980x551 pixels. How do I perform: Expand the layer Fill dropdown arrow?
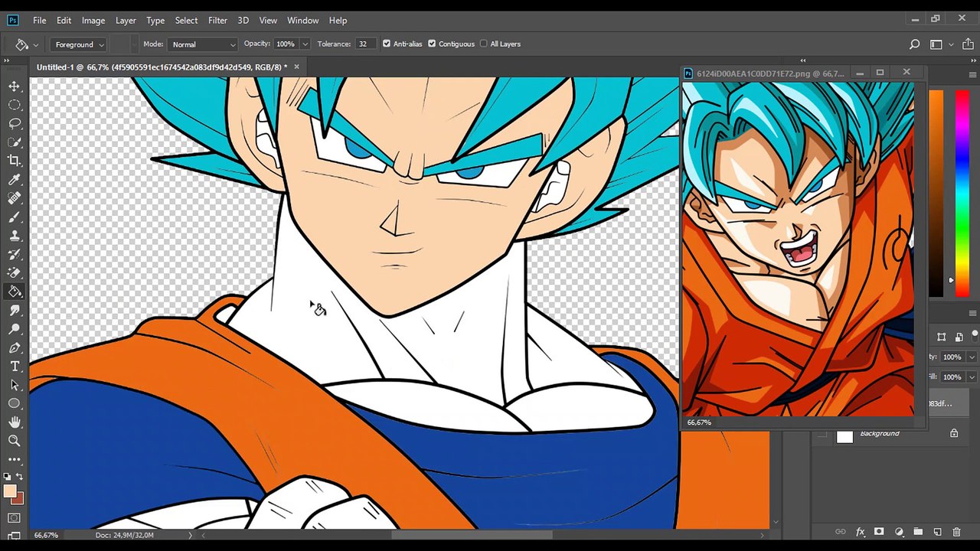pyautogui.click(x=972, y=377)
